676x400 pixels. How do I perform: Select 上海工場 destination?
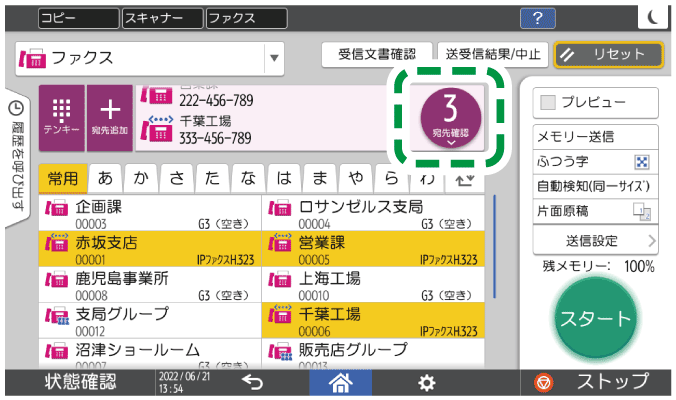point(373,284)
